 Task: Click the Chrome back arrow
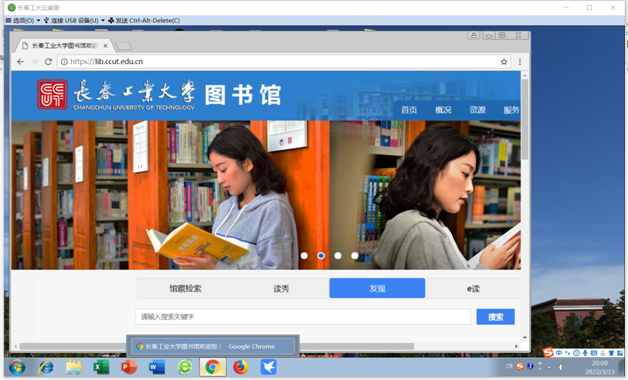pos(20,62)
